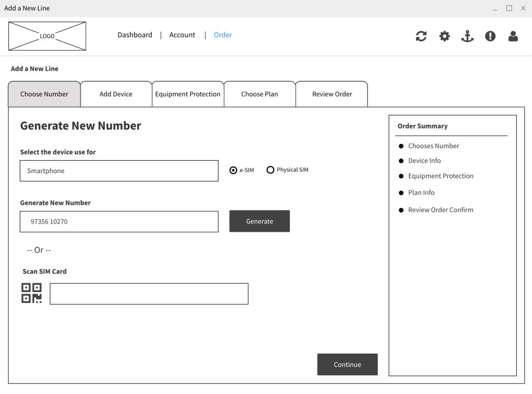Go to the Choose Plan tab

click(259, 94)
